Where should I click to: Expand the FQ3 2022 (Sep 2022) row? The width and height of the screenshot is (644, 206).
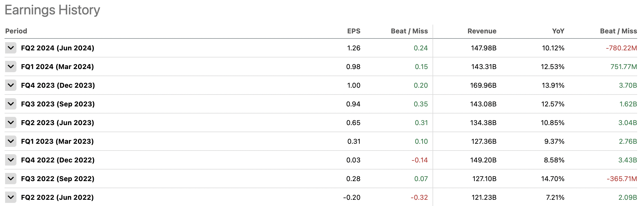11,179
